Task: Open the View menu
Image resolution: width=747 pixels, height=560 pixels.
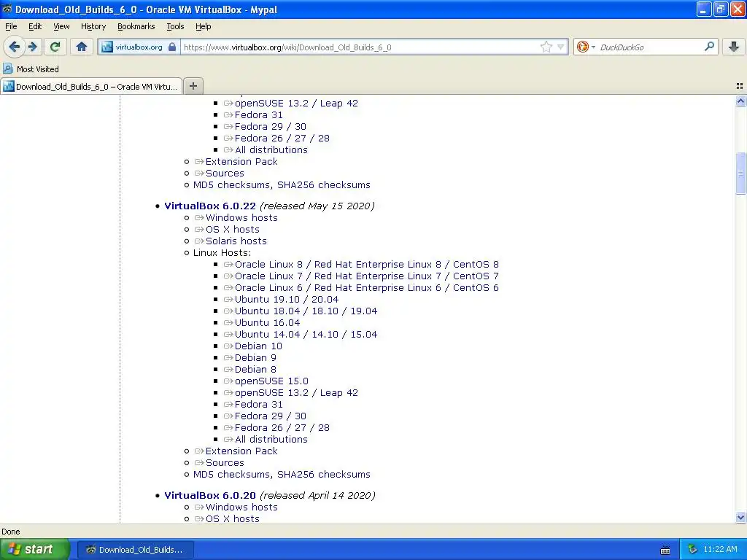Action: click(61, 26)
